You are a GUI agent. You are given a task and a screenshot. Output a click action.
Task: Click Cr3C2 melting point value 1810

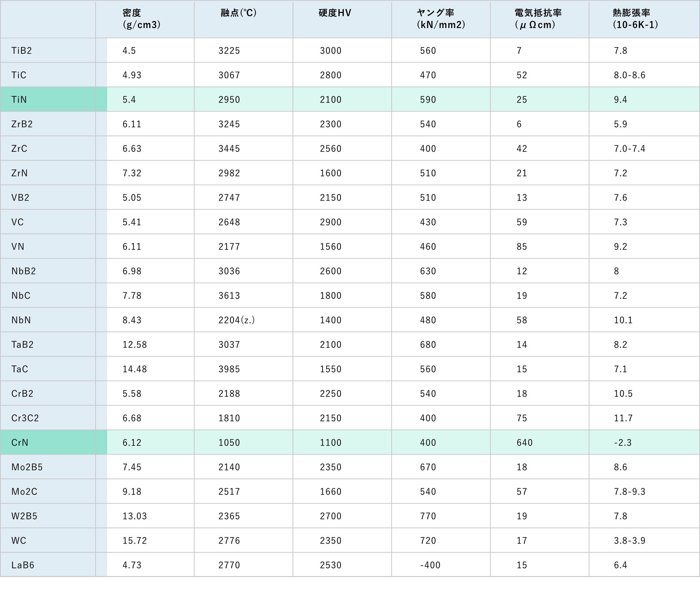(x=229, y=418)
